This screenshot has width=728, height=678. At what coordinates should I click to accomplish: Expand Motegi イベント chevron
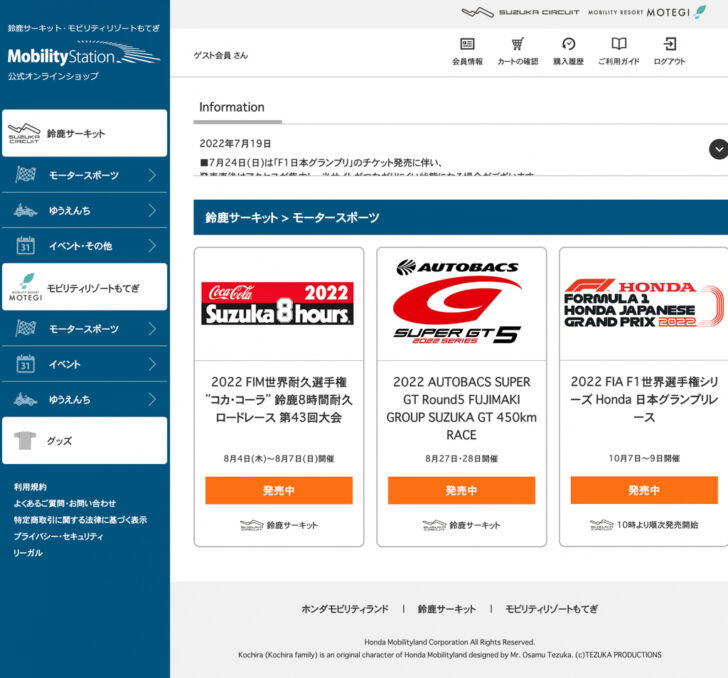pos(152,364)
